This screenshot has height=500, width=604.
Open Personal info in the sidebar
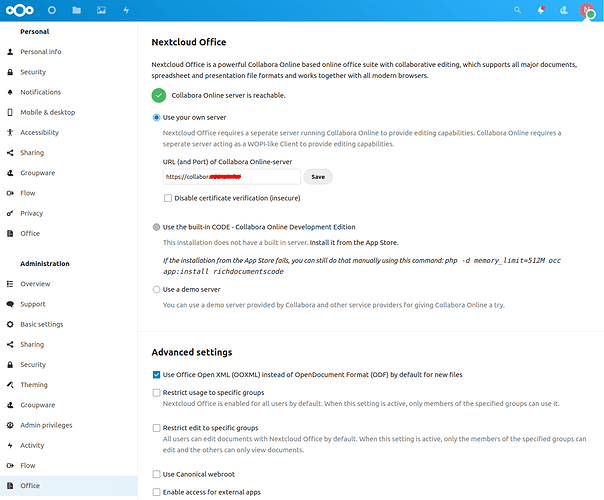[40, 52]
